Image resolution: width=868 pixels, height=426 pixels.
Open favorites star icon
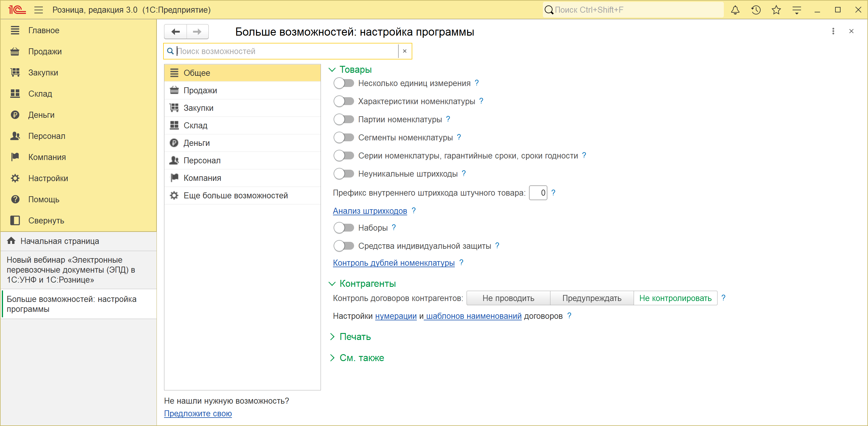point(776,10)
